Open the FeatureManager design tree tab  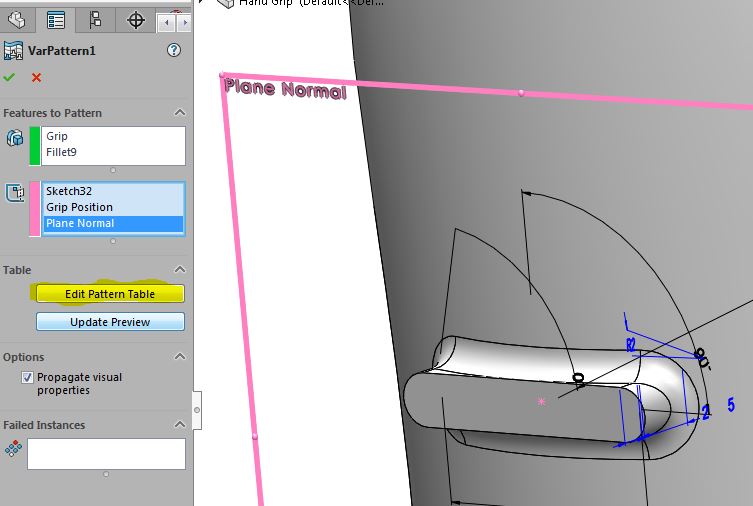tap(17, 20)
